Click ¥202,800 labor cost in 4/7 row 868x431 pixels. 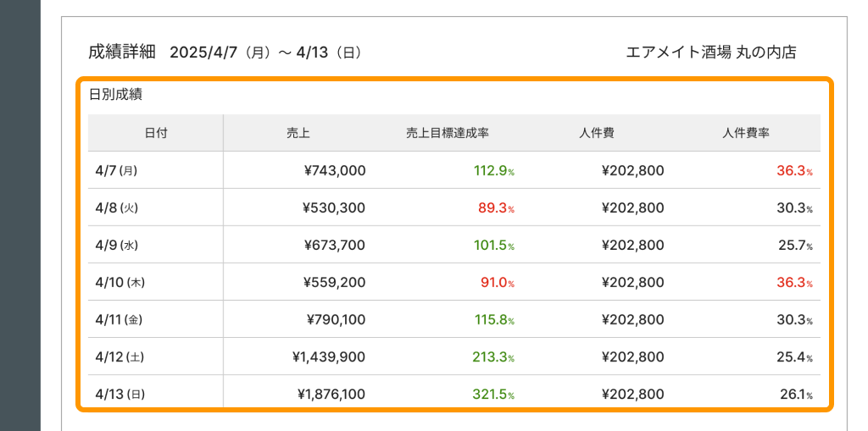click(632, 170)
